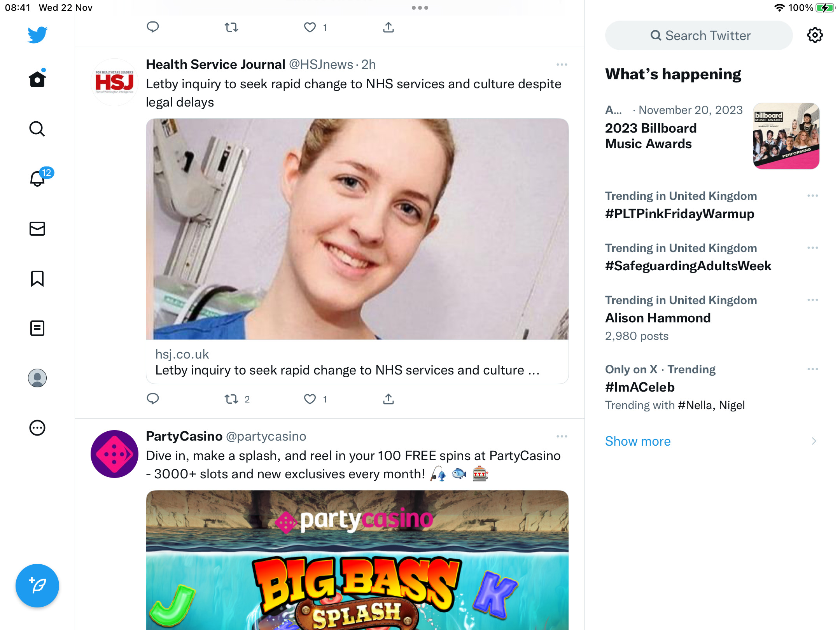Image resolution: width=840 pixels, height=630 pixels.
Task: Compose a new tweet with the feather button
Action: tap(37, 585)
